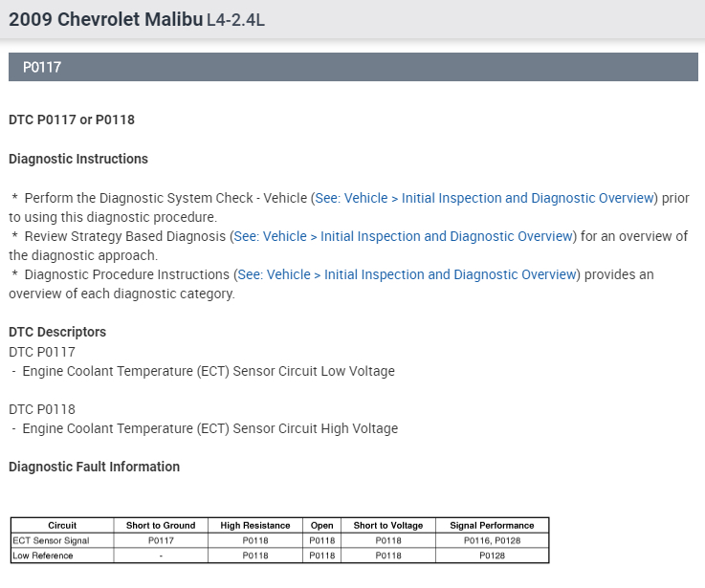Click the 'Diagnostic Fault Information' heading
Screen dimensions: 705x588
94,467
